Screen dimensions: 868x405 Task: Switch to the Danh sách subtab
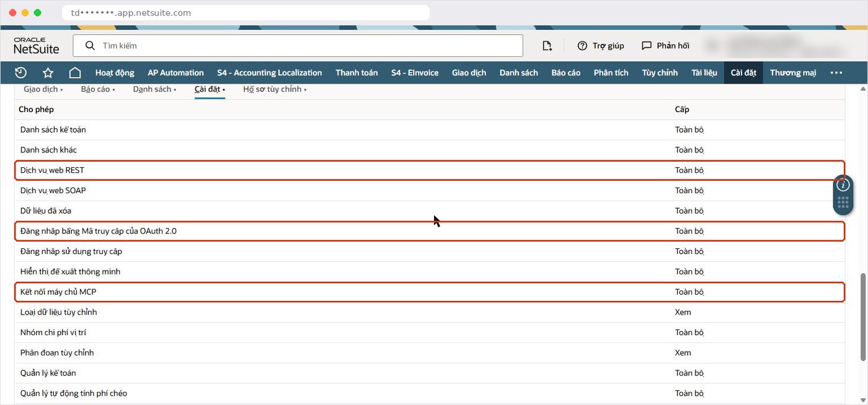(154, 89)
